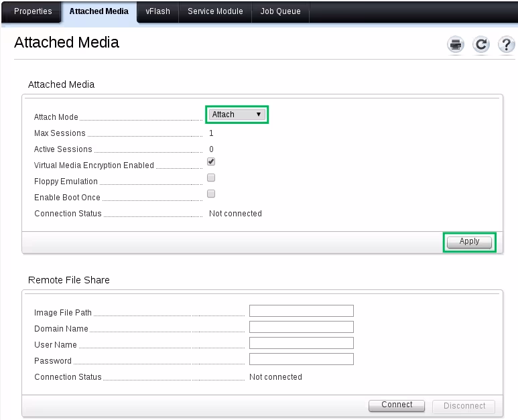Click the 'Virtual Media Encryption Enabled' label

94,165
